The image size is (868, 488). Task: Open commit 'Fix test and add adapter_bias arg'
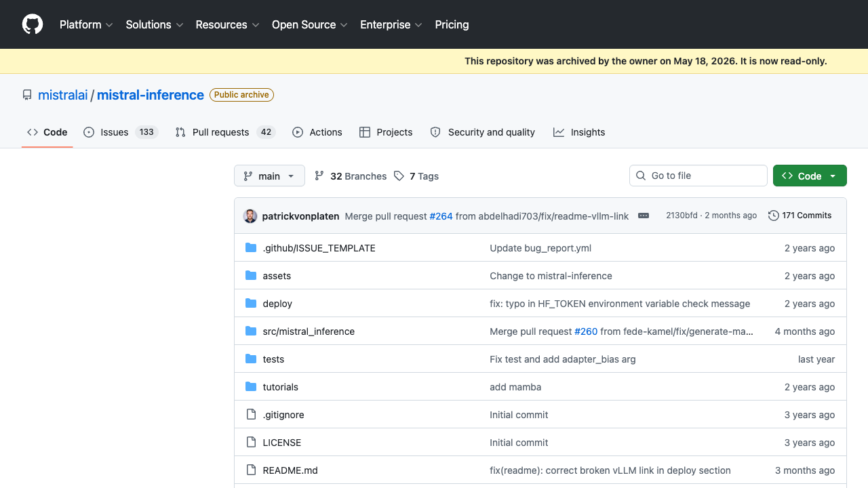[x=563, y=359]
